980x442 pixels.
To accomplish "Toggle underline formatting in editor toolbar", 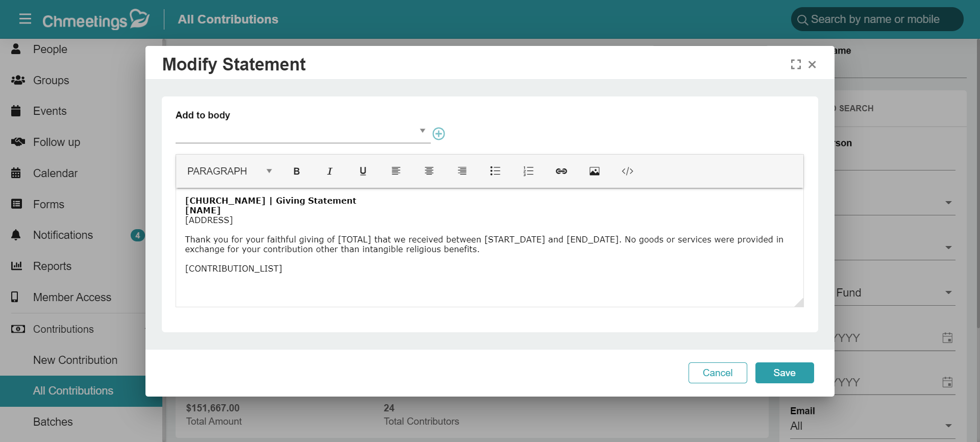I will point(363,171).
